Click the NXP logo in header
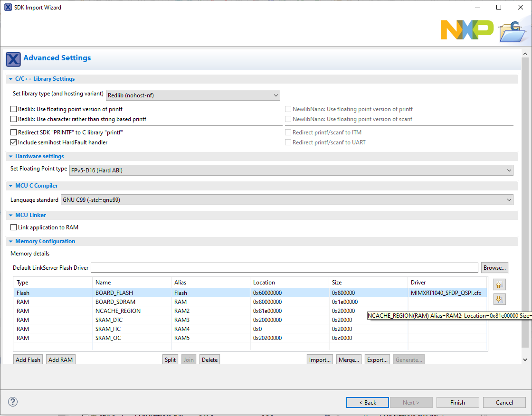The width and height of the screenshot is (532, 416). [x=466, y=30]
